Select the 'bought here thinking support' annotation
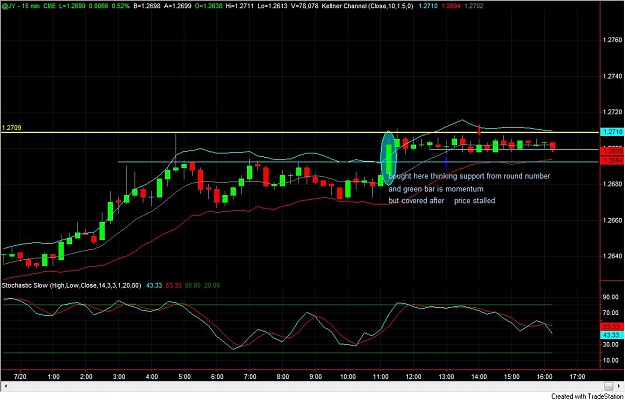This screenshot has height=400, width=625. [x=469, y=176]
